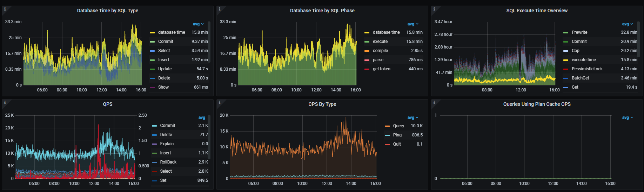Click the 440 ms value for get token
Image resolution: width=644 pixels, height=192 pixels.
click(x=416, y=69)
